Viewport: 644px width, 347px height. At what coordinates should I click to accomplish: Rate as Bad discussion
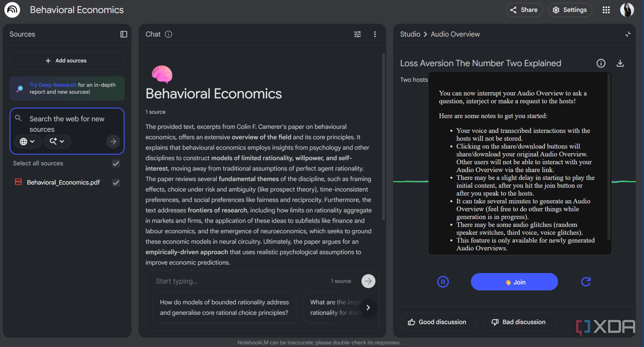(x=520, y=322)
